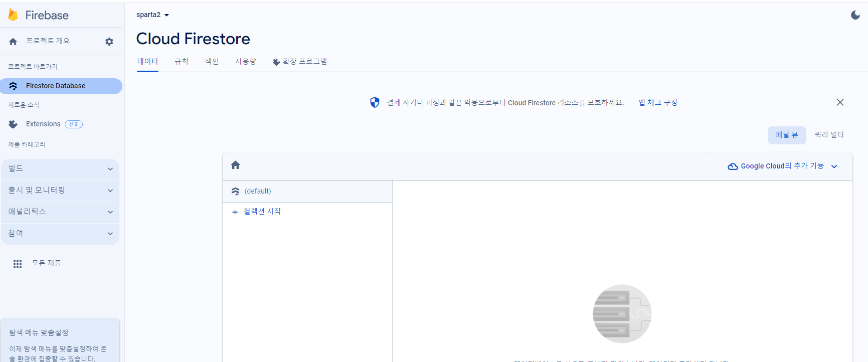The image size is (868, 362).
Task: Click the Cloud Firestore page heading
Action: [193, 39]
